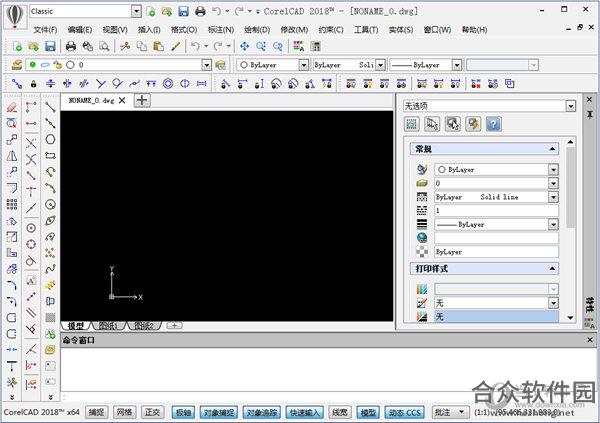Toggle Snap (捕捉) in status bar

[96, 412]
